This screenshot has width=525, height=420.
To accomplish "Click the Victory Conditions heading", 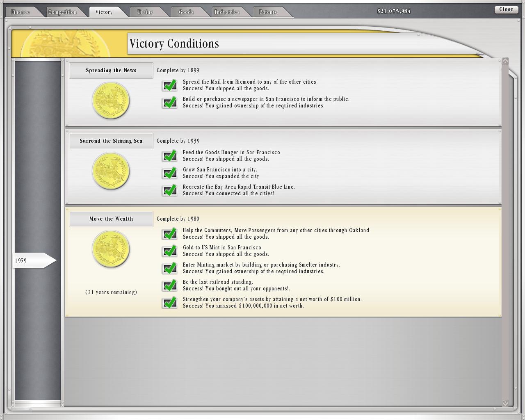I will (174, 43).
